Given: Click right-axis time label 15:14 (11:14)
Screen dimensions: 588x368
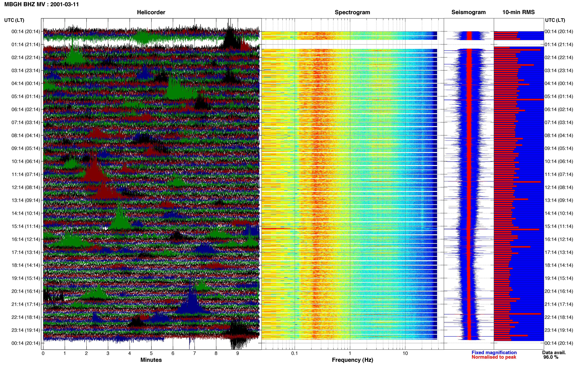Looking at the screenshot, I should pyautogui.click(x=559, y=226).
